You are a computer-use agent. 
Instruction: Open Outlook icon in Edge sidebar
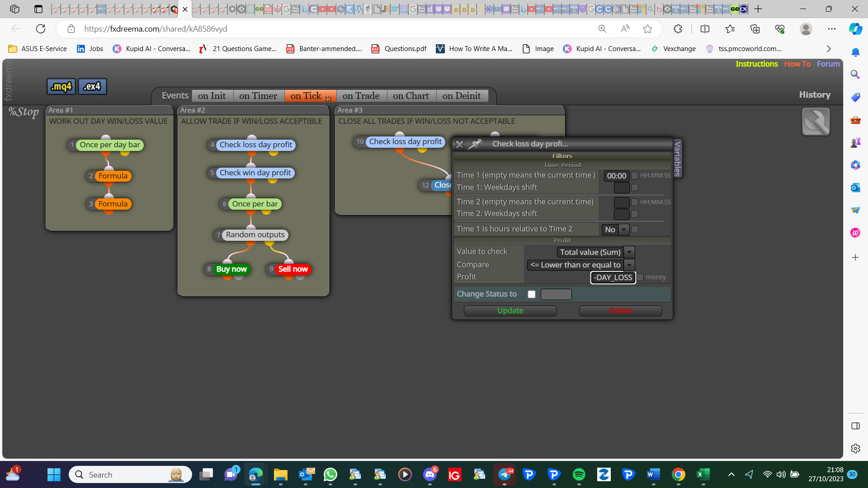point(855,188)
